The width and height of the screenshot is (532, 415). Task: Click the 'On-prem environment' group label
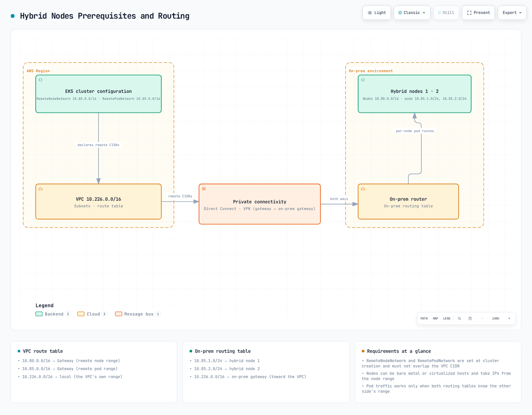coord(371,71)
